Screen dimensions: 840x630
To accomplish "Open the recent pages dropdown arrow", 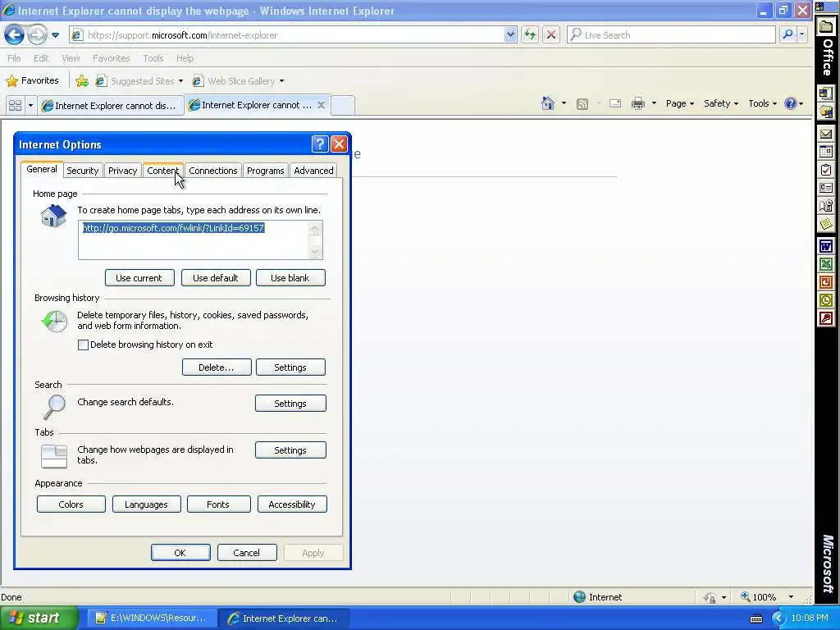I will tap(55, 35).
